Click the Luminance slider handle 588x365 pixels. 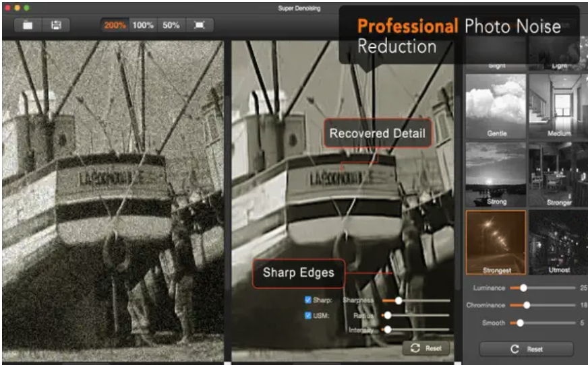click(x=523, y=288)
